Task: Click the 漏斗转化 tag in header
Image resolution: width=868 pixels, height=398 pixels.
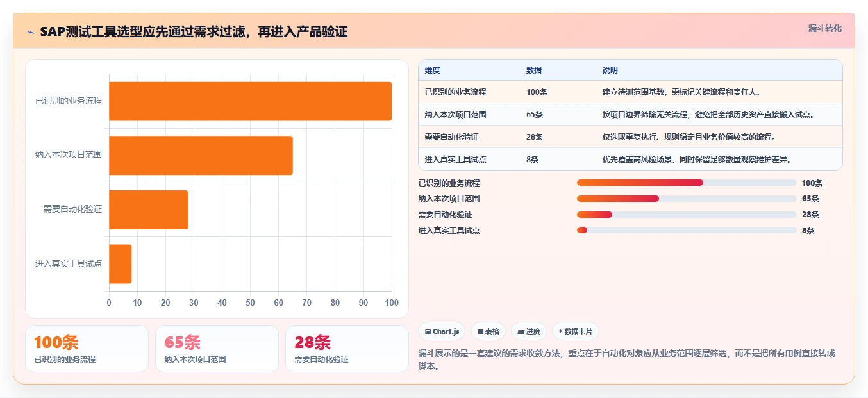Action: tap(824, 28)
